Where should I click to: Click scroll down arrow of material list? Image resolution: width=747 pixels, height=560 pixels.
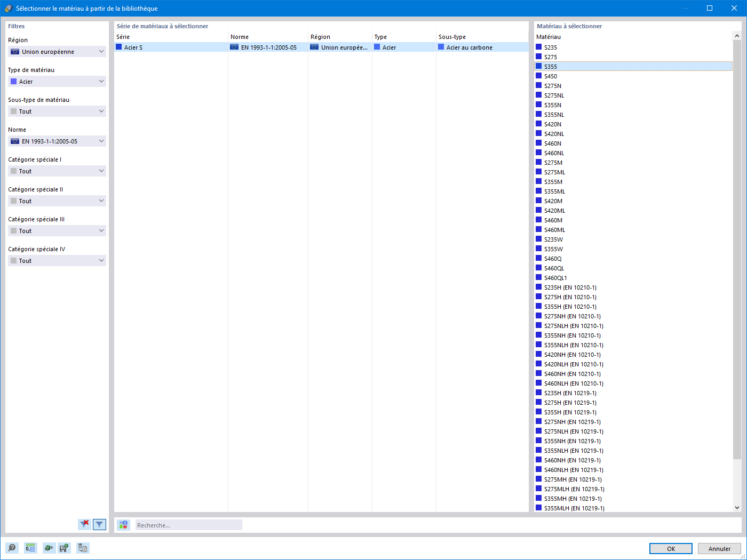point(737,508)
